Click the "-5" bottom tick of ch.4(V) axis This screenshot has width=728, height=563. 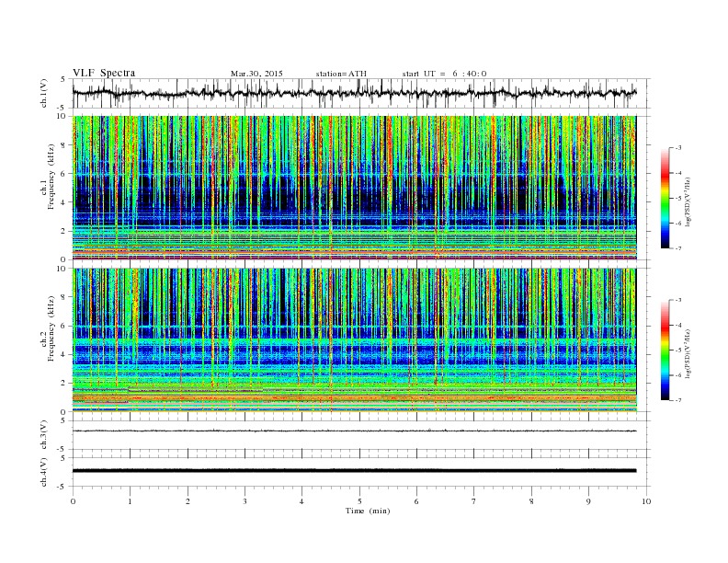(63, 487)
